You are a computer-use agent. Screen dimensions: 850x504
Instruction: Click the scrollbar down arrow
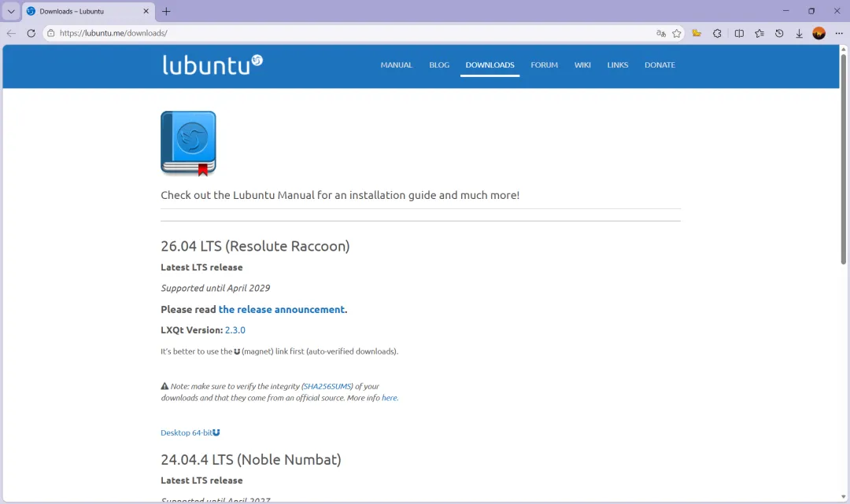(x=843, y=497)
